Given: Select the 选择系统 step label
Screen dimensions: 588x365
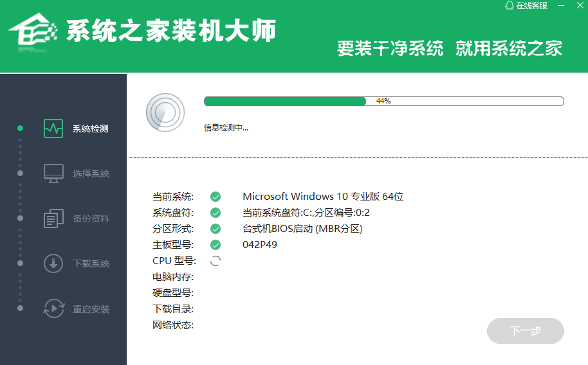Looking at the screenshot, I should 91,174.
